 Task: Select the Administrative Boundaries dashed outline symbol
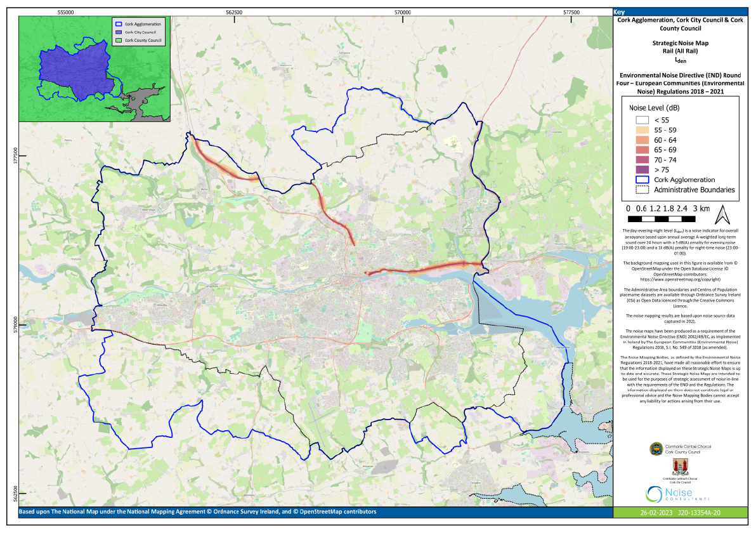[641, 190]
